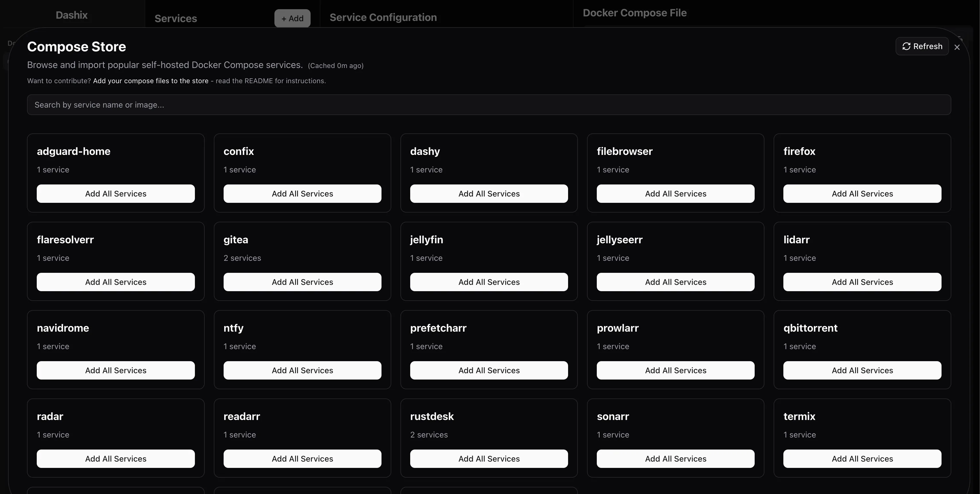Add all services for sonarr
The width and height of the screenshot is (980, 494).
(675, 459)
